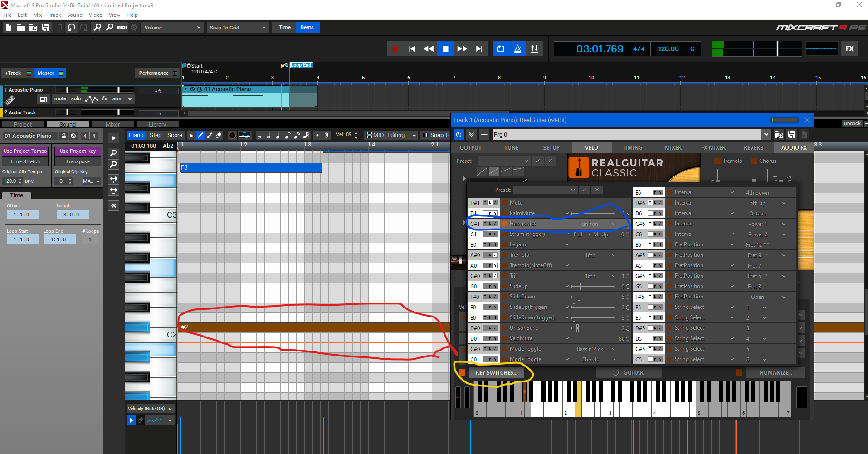This screenshot has height=454, width=868.
Task: Choose quarter note length
Action: tap(278, 135)
